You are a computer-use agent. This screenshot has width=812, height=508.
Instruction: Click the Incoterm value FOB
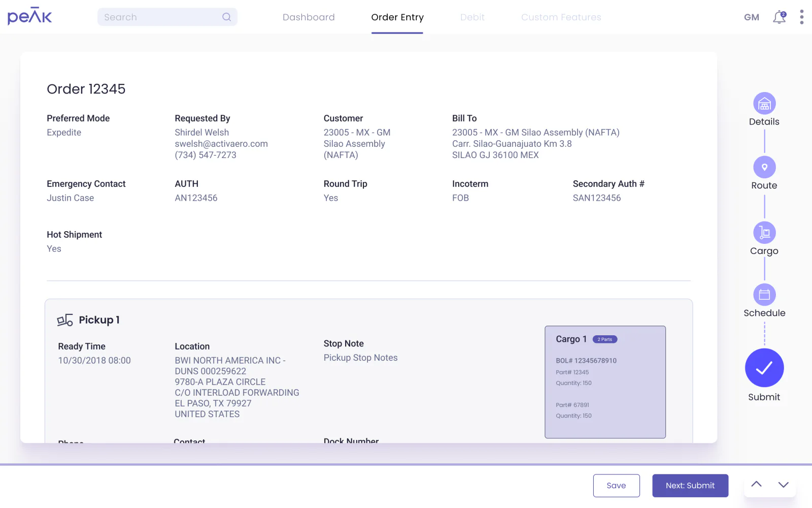click(461, 198)
